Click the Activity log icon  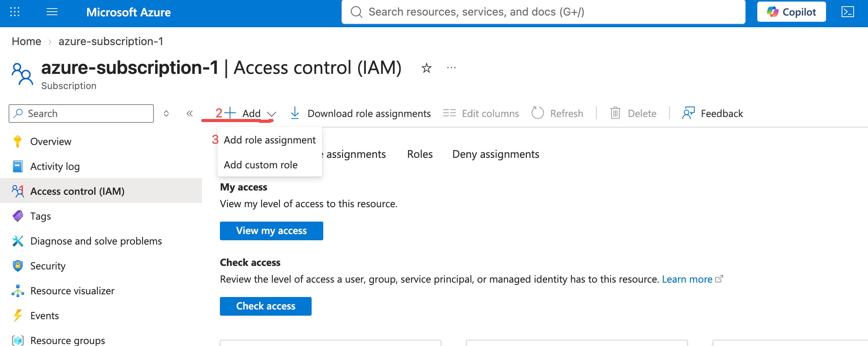click(x=17, y=166)
